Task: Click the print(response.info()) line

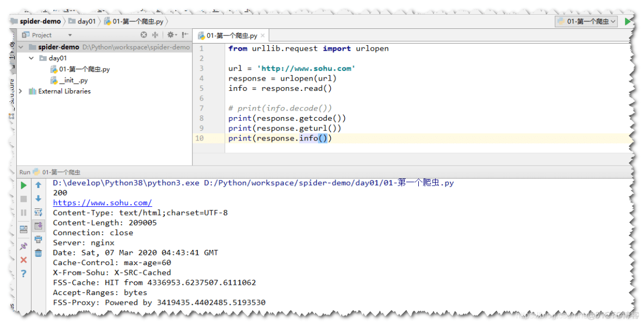Action: tap(280, 138)
